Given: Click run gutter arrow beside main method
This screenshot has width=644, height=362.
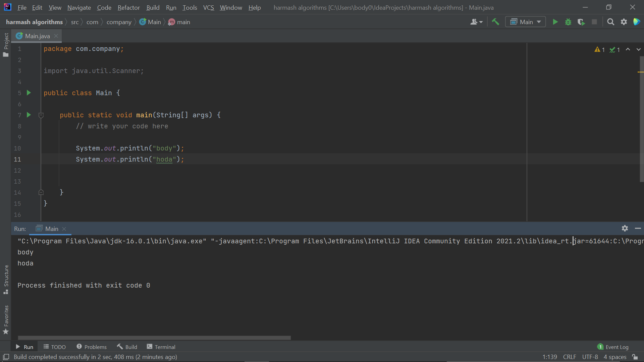Looking at the screenshot, I should [29, 115].
